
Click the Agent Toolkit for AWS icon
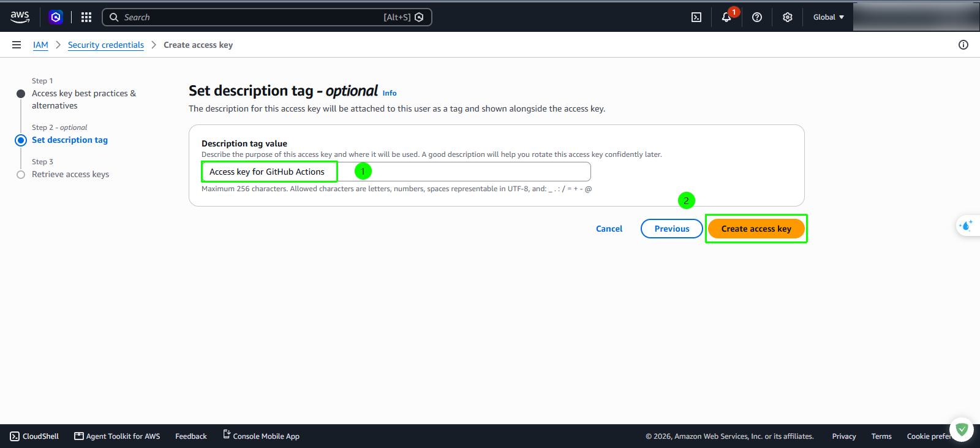79,436
